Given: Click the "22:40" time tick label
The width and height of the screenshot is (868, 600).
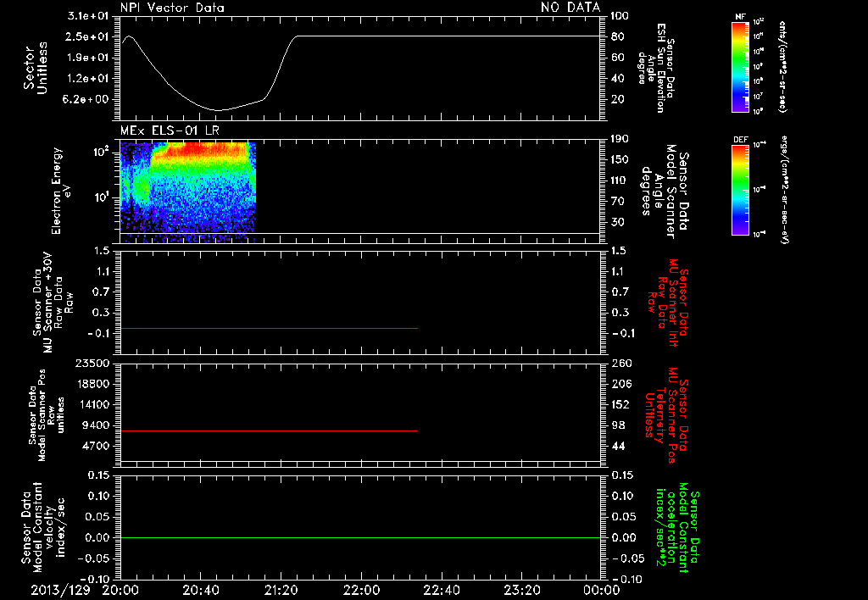Looking at the screenshot, I should tap(441, 590).
